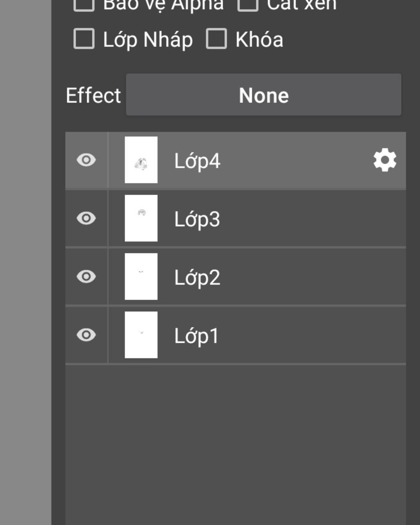
Task: Tick the Bảo vệ Alpha checkbox
Action: click(x=84, y=4)
